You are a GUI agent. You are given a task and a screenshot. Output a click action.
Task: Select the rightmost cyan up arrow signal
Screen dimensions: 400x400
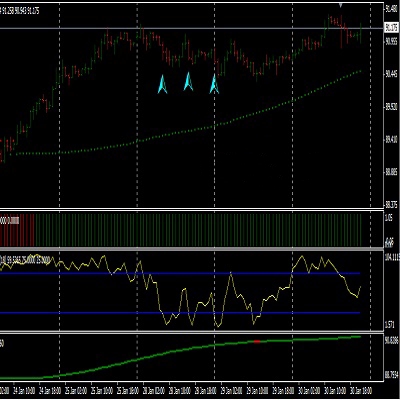pyautogui.click(x=214, y=84)
